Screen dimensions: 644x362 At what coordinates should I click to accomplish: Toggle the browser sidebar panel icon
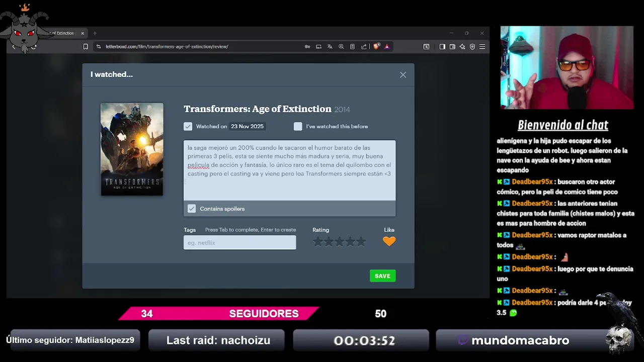442,47
